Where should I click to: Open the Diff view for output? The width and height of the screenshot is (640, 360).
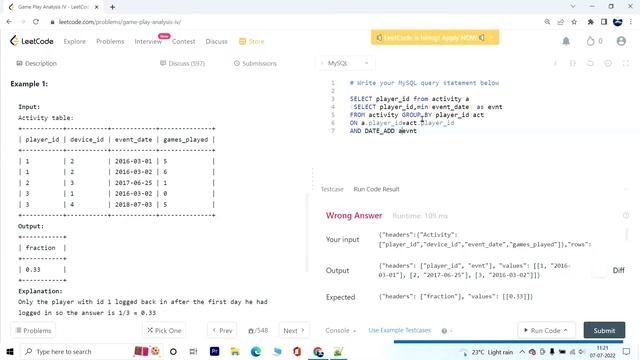tap(618, 270)
